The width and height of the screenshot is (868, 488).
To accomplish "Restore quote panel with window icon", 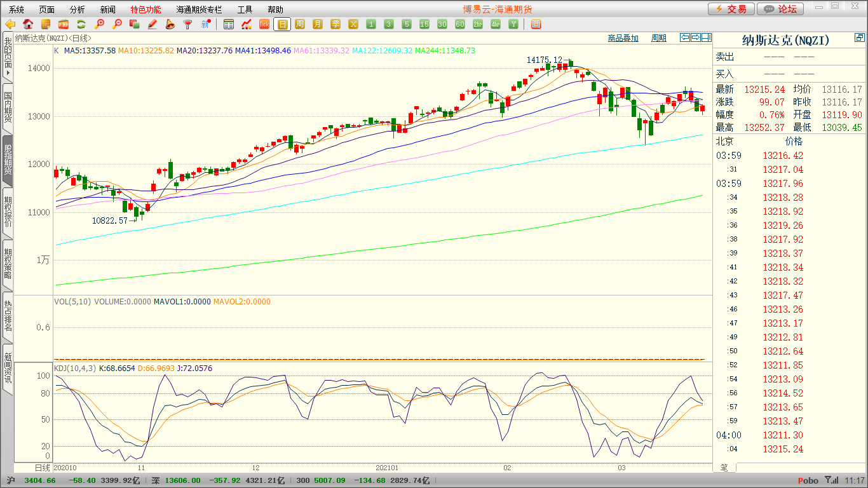I will [859, 38].
